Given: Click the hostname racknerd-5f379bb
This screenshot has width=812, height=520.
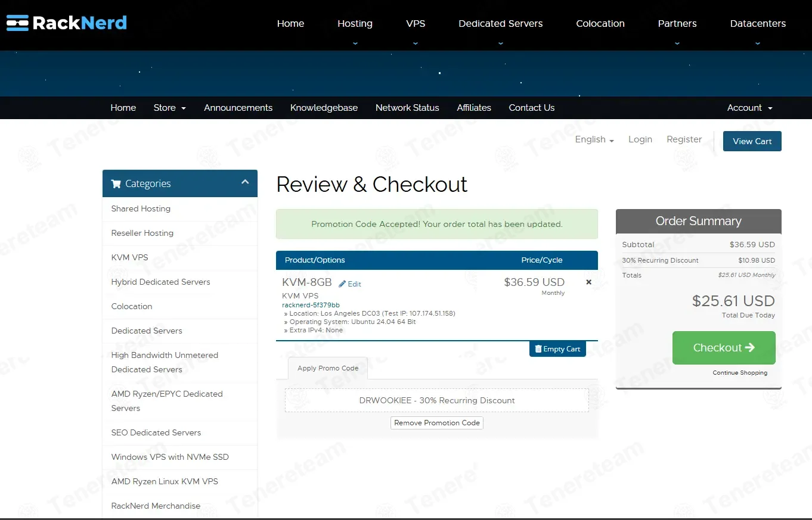Looking at the screenshot, I should (x=311, y=305).
